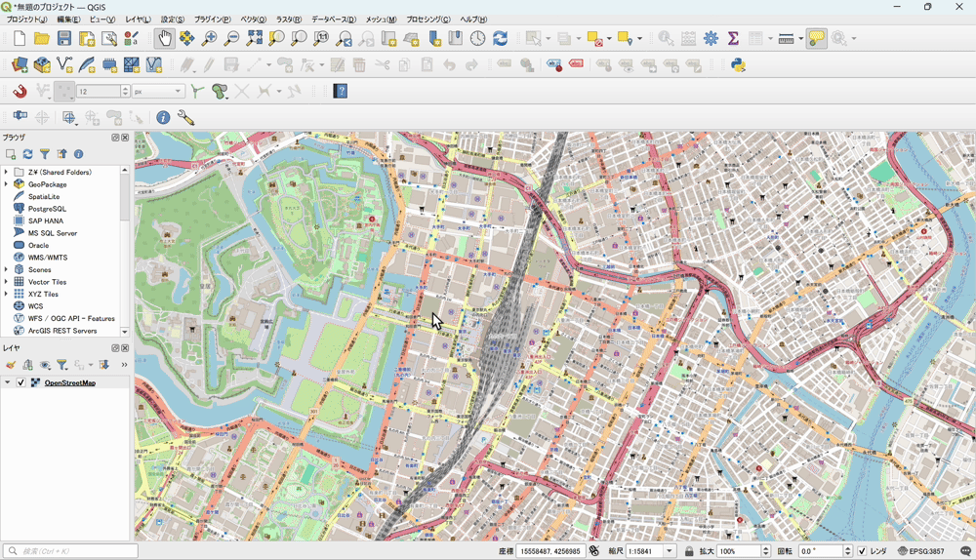Expand the XYZ Tiles browser node
The height and width of the screenshot is (560, 976).
point(6,294)
